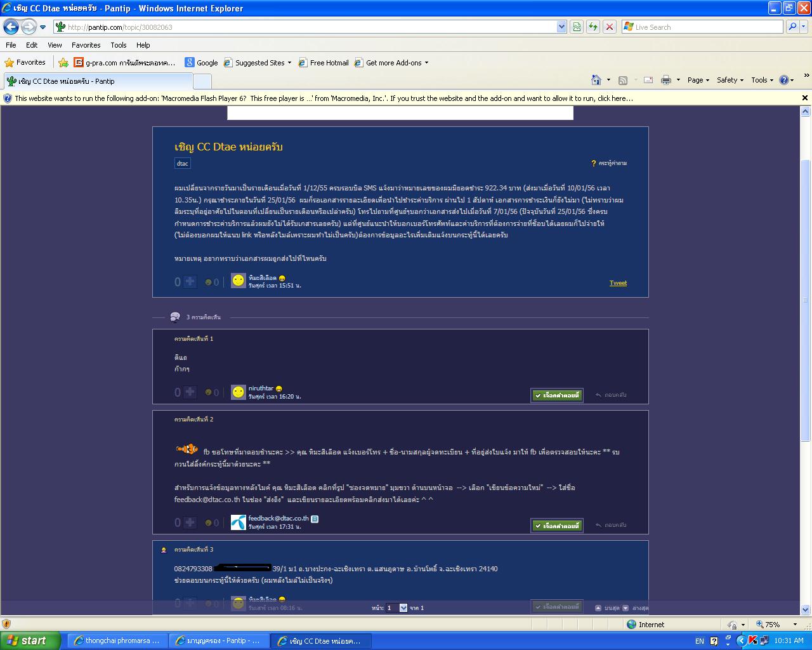Click the Help question mark icon

pyautogui.click(x=784, y=80)
